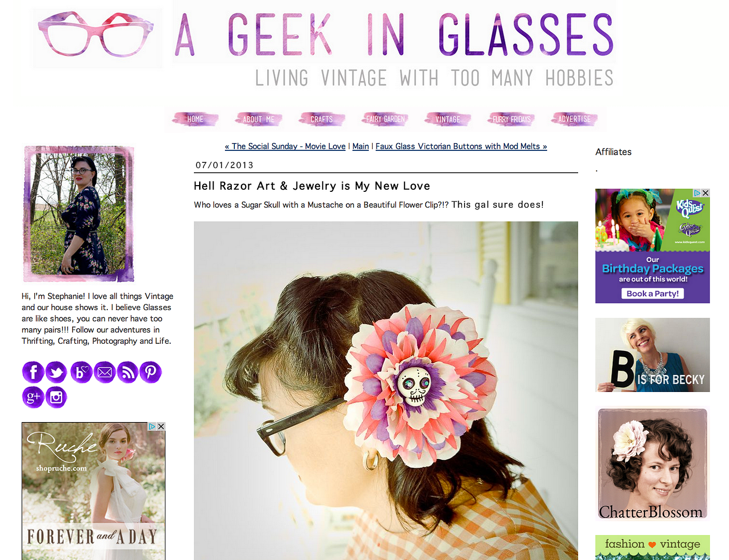Open the Facebook social icon
This screenshot has height=560, width=729.
point(33,372)
